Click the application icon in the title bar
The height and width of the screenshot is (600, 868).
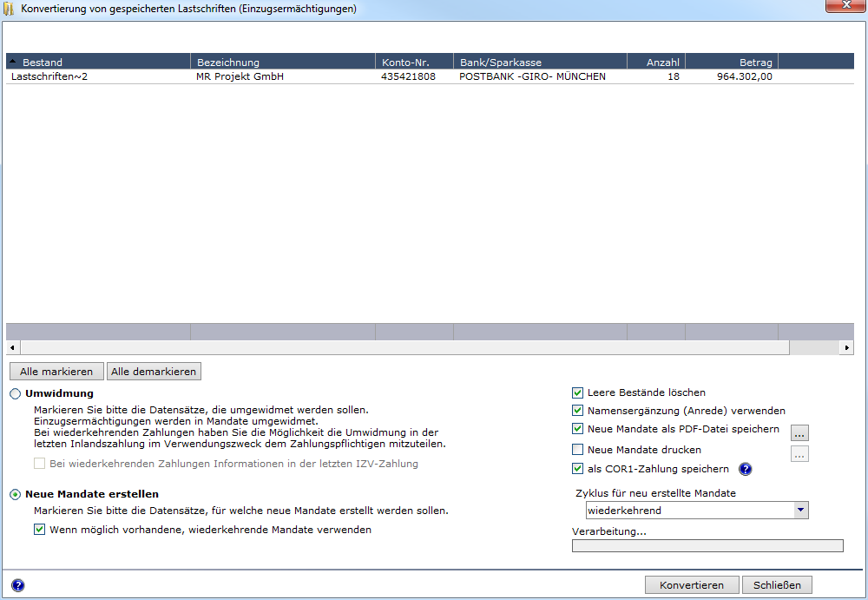click(x=9, y=9)
